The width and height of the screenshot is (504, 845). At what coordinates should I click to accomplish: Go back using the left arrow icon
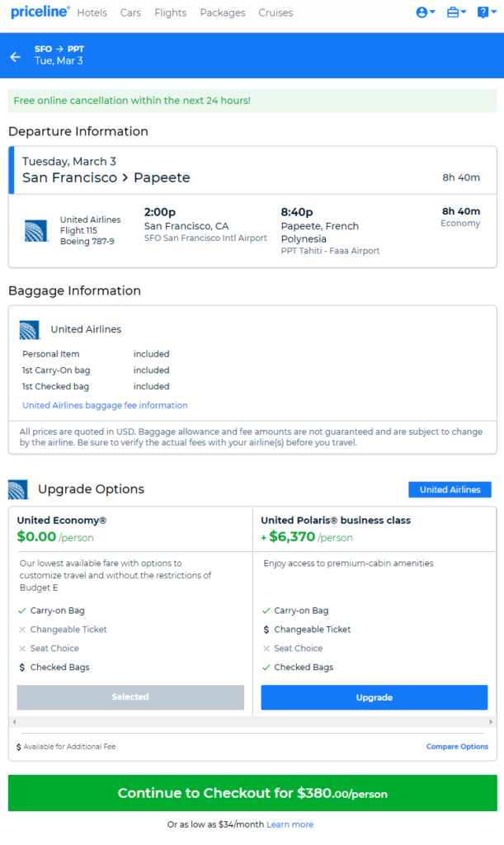point(16,57)
